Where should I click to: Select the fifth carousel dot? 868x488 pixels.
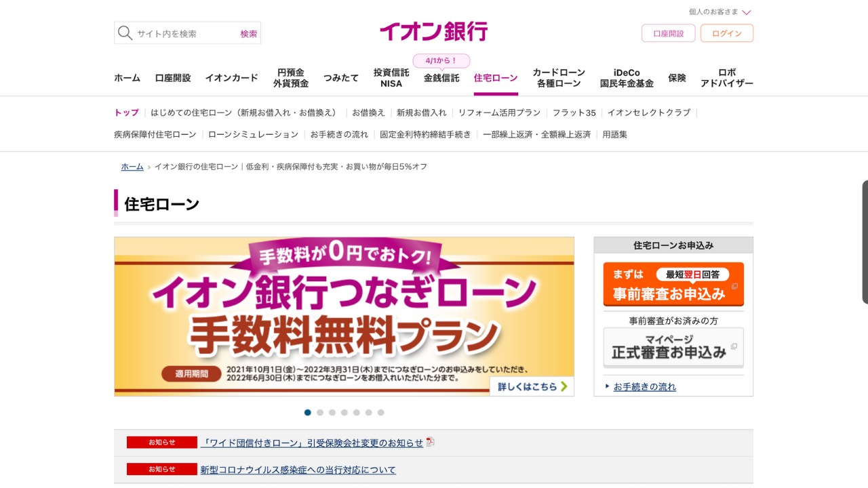tap(357, 412)
